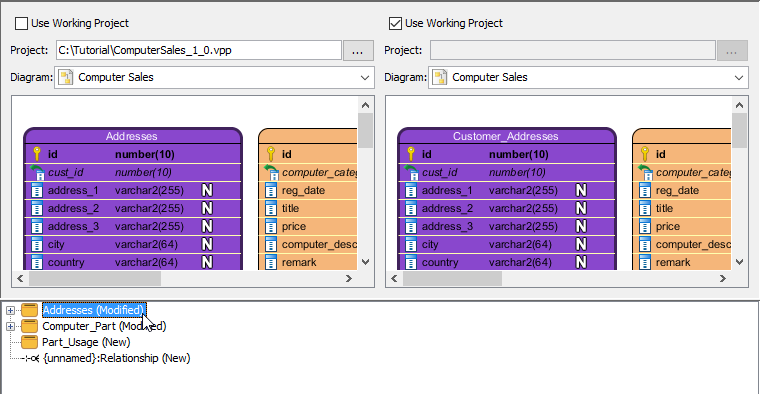Viewport: 760px width, 394px height.
Task: Click left arrow on right preview horizontal scrollbar
Action: (395, 278)
